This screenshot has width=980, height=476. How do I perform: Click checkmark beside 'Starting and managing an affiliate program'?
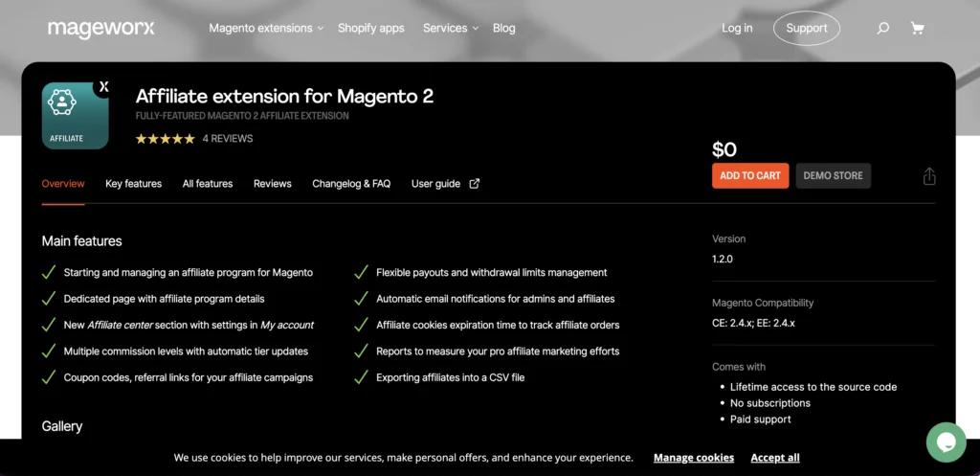49,273
